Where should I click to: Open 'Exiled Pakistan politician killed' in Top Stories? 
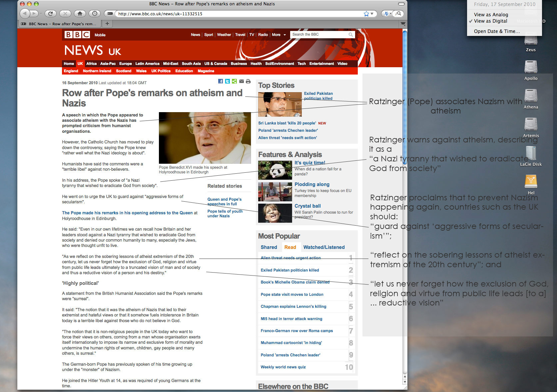pyautogui.click(x=318, y=96)
